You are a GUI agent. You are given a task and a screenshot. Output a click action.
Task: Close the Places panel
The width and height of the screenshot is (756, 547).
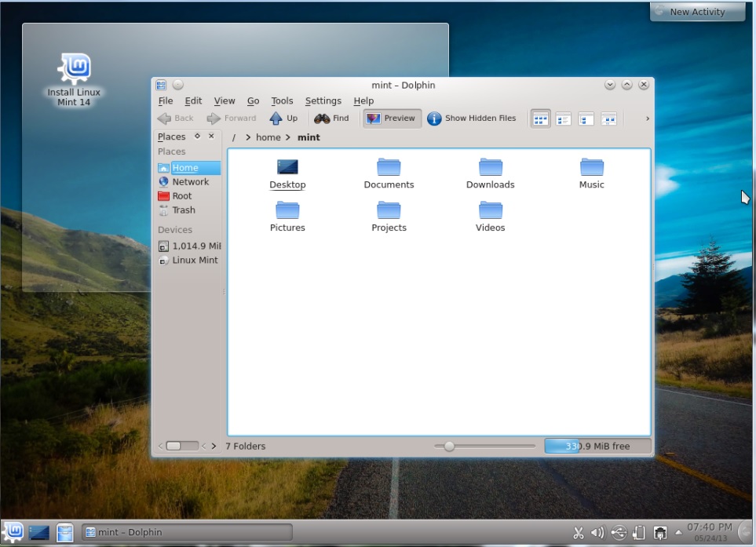(x=211, y=137)
